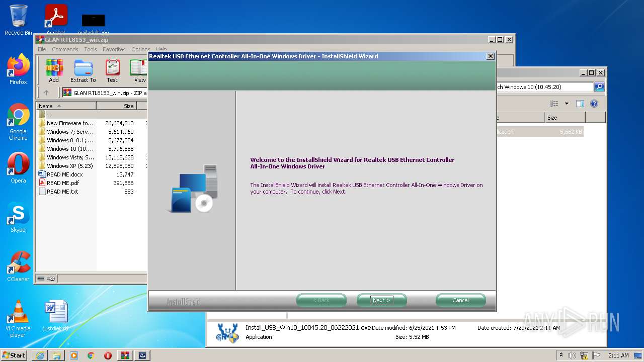Click Opera icon in taskbar
The image size is (644, 362).
point(108,355)
